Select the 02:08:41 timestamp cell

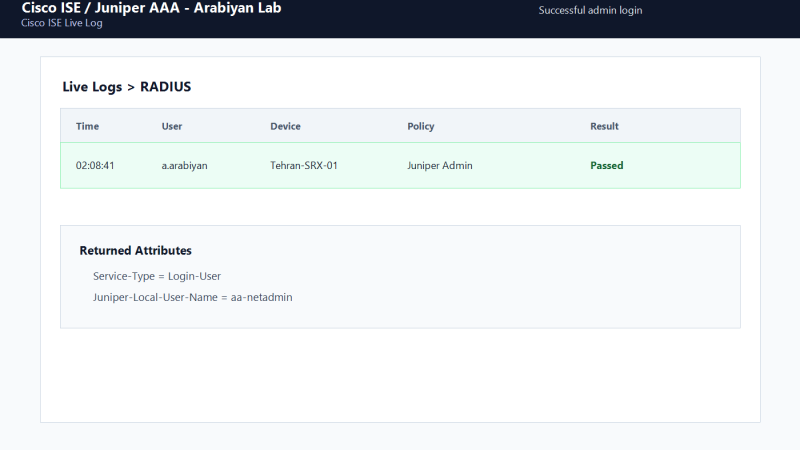click(95, 166)
